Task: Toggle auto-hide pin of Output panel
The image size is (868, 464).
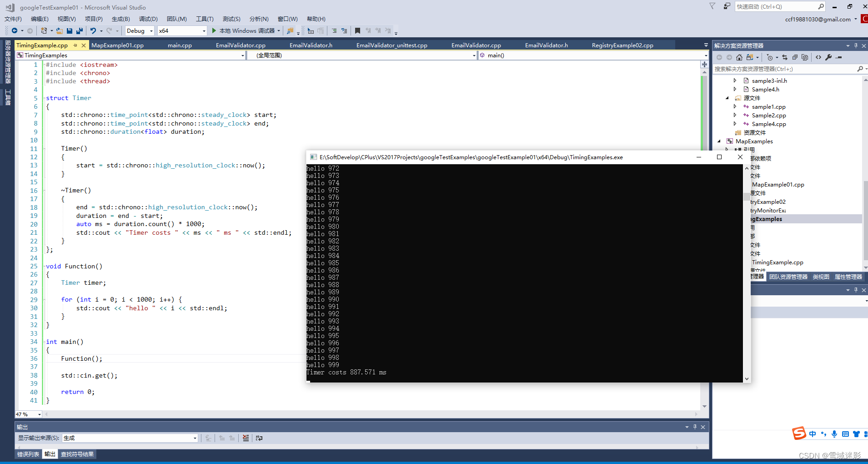Action: tap(695, 427)
